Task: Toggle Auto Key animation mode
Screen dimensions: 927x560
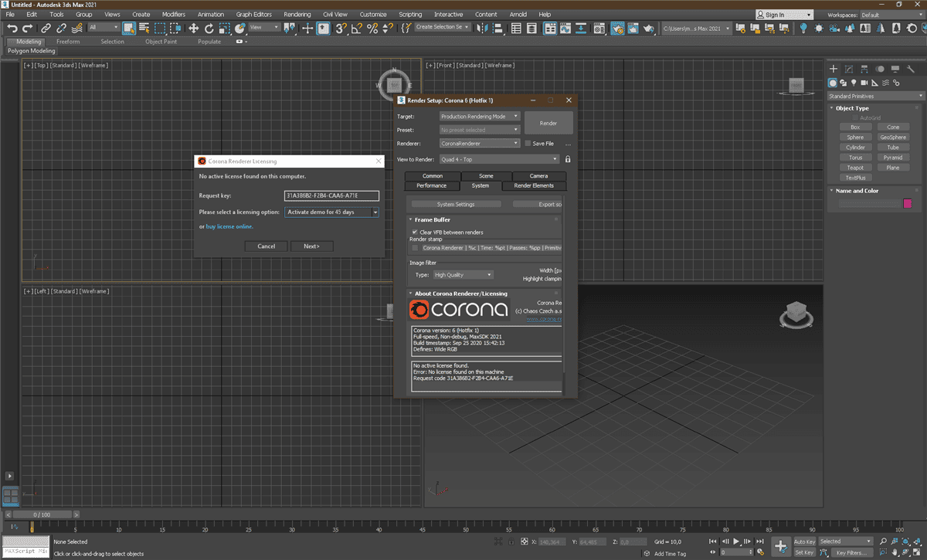Action: [804, 541]
